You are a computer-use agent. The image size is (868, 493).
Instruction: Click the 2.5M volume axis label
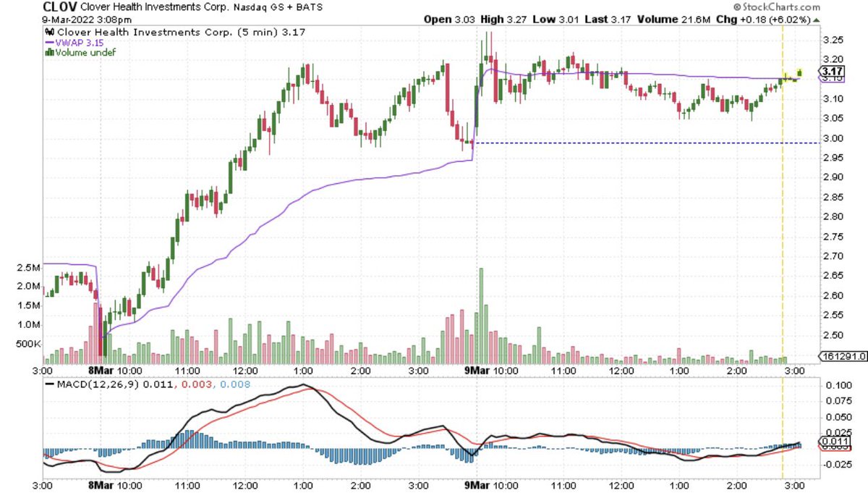(30, 267)
